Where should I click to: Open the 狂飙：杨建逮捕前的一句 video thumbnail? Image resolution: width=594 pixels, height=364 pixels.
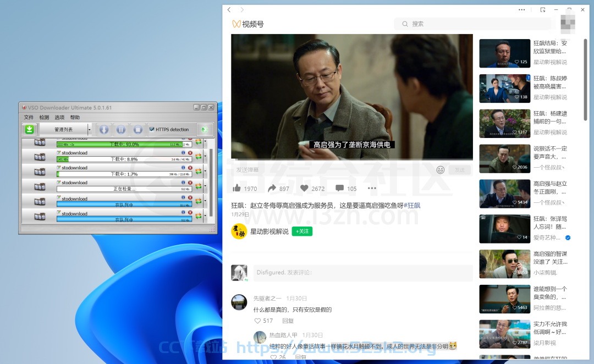coord(504,124)
